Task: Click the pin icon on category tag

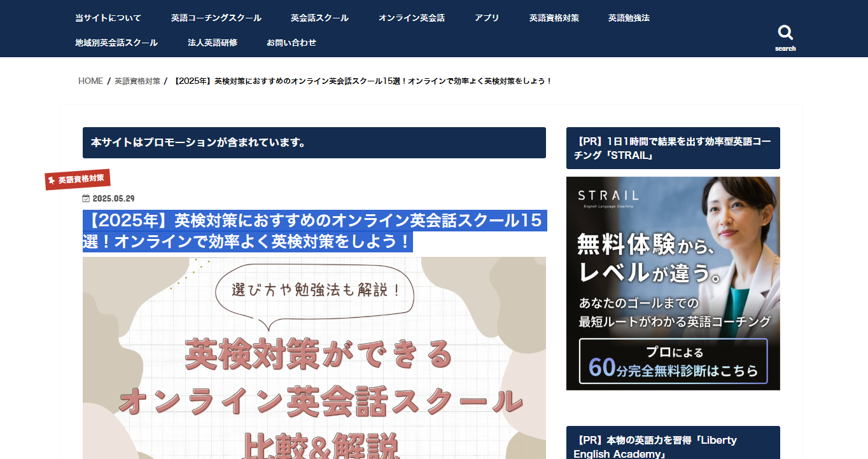Action: pos(52,181)
